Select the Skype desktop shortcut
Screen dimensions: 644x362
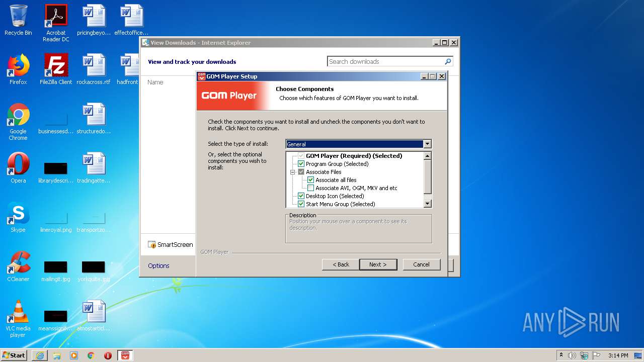(x=18, y=217)
